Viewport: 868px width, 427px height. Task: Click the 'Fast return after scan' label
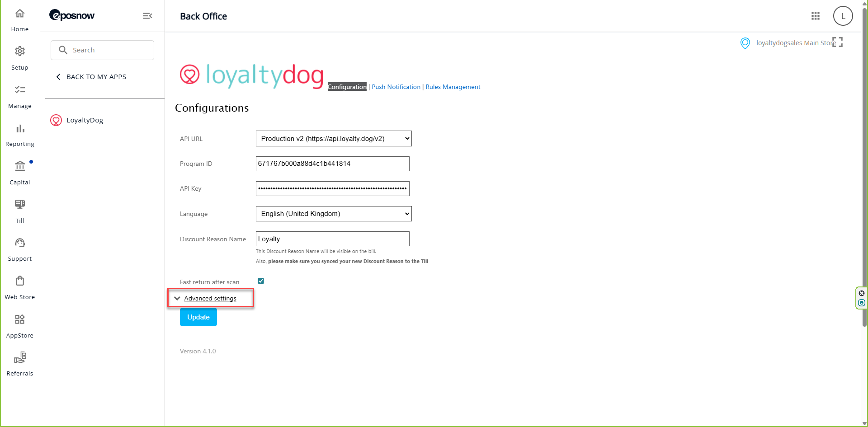coord(210,282)
